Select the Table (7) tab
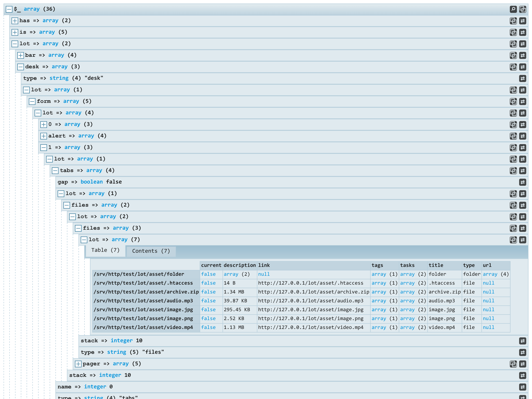Image resolution: width=532 pixels, height=399 pixels. click(x=105, y=250)
